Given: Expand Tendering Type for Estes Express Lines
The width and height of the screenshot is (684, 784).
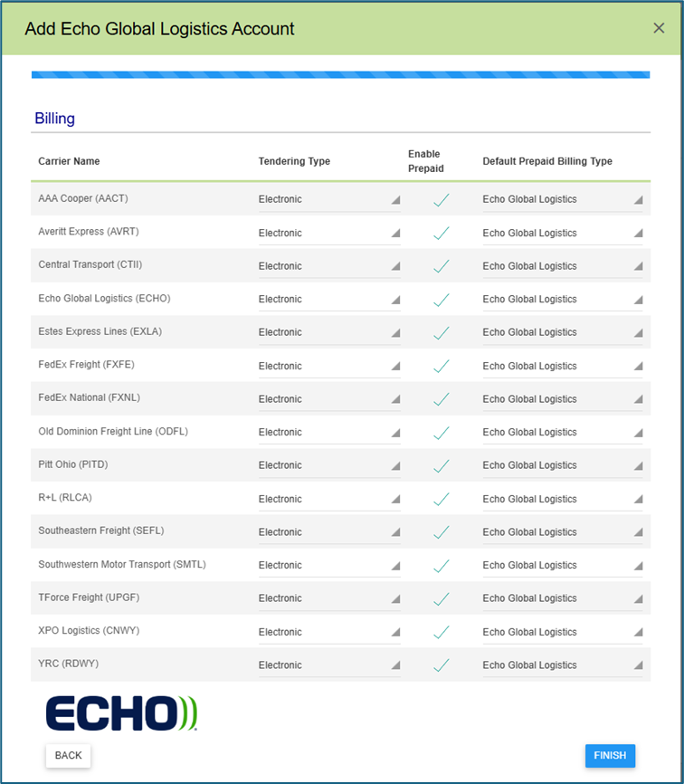Looking at the screenshot, I should click(329, 333).
